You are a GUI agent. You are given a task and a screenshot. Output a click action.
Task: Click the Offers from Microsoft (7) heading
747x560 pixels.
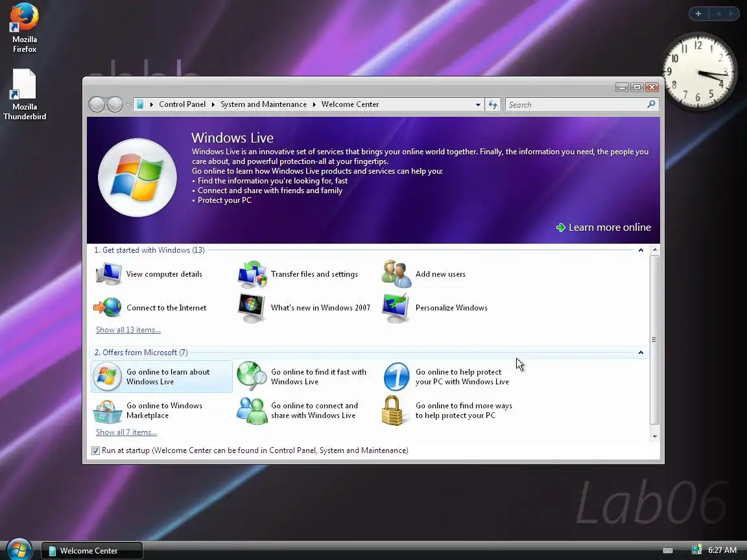(141, 353)
